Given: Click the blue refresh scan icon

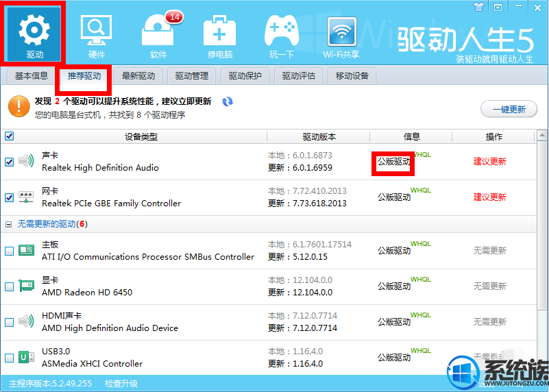Looking at the screenshot, I should coord(228,102).
